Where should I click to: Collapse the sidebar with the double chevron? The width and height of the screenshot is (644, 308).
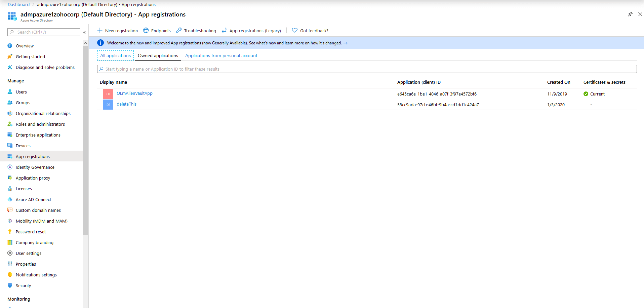point(84,32)
